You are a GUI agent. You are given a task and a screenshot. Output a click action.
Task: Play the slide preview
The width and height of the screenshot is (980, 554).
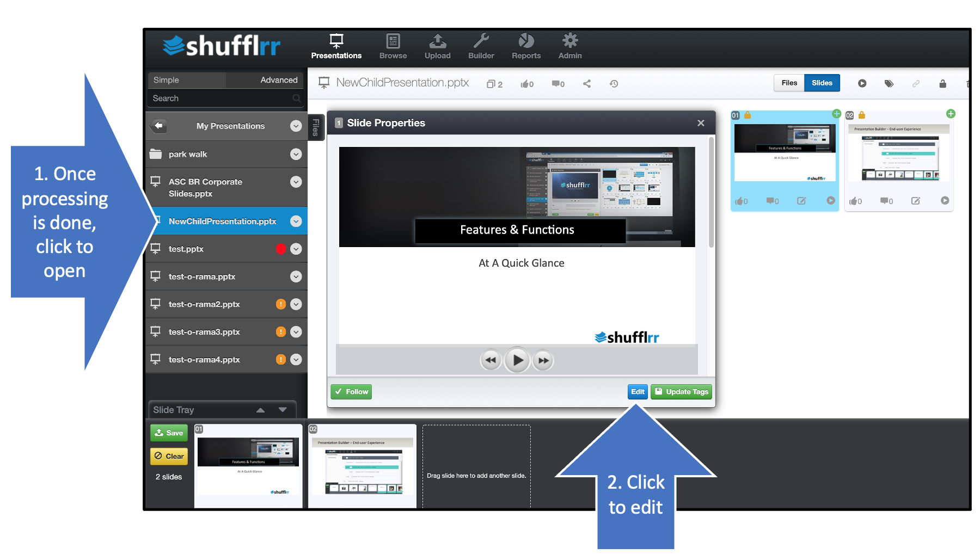517,360
